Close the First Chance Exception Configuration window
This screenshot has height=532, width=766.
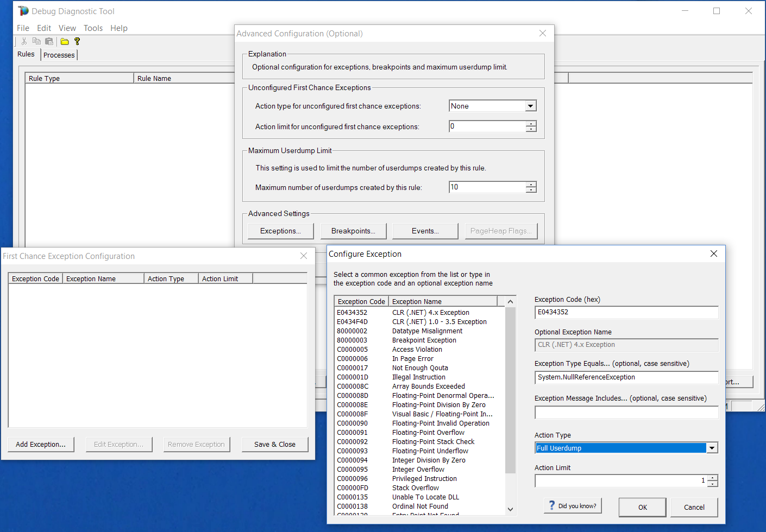pyautogui.click(x=304, y=256)
